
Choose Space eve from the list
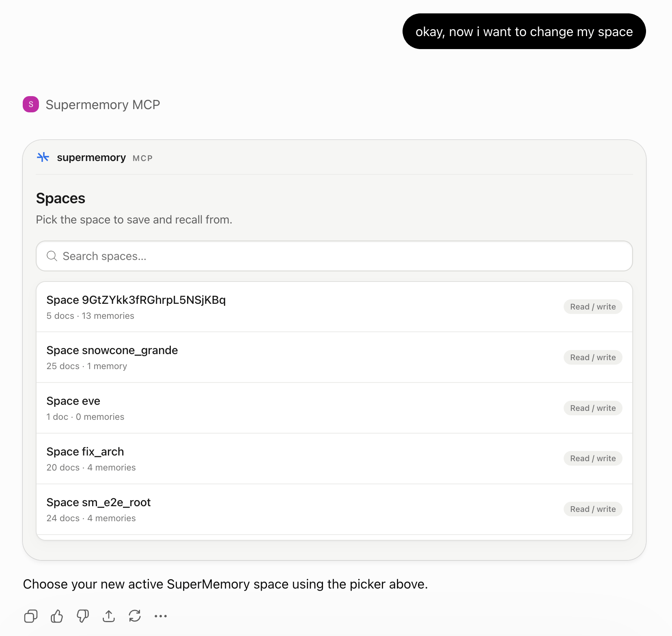[334, 408]
